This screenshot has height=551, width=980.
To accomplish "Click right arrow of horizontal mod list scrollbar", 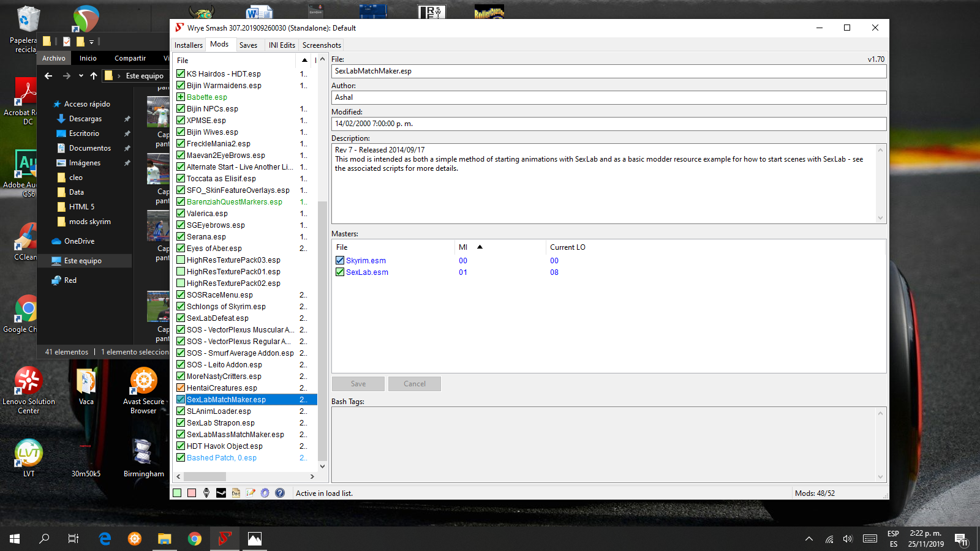I will [312, 476].
